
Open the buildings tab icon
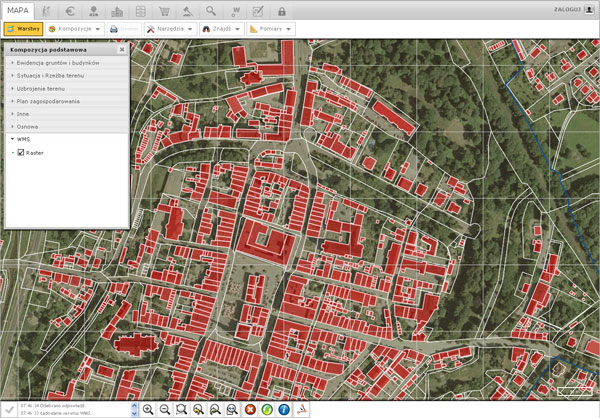pyautogui.click(x=117, y=11)
